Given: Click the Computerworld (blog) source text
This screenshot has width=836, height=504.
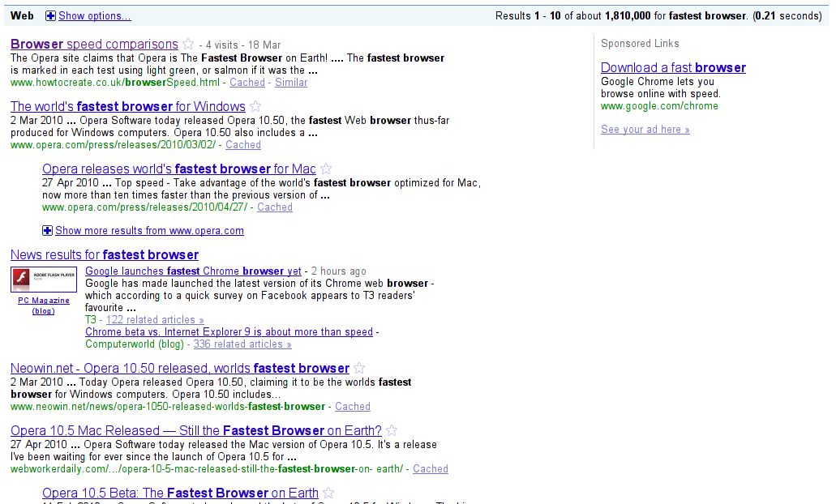Looking at the screenshot, I should pos(135,344).
